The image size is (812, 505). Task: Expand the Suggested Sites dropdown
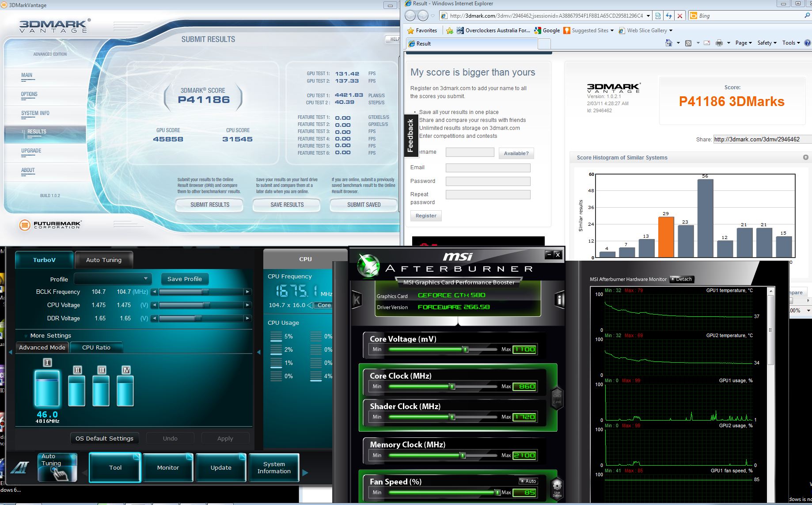pyautogui.click(x=612, y=30)
